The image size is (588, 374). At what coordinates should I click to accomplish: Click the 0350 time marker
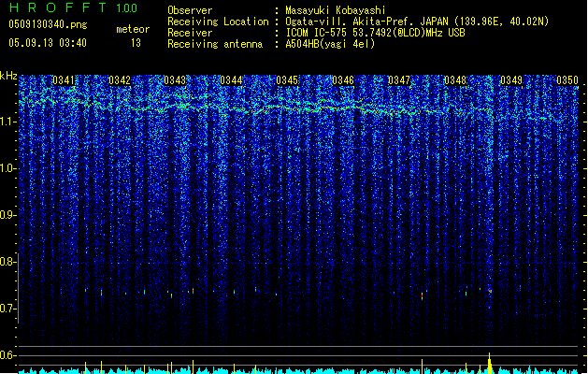click(x=567, y=80)
